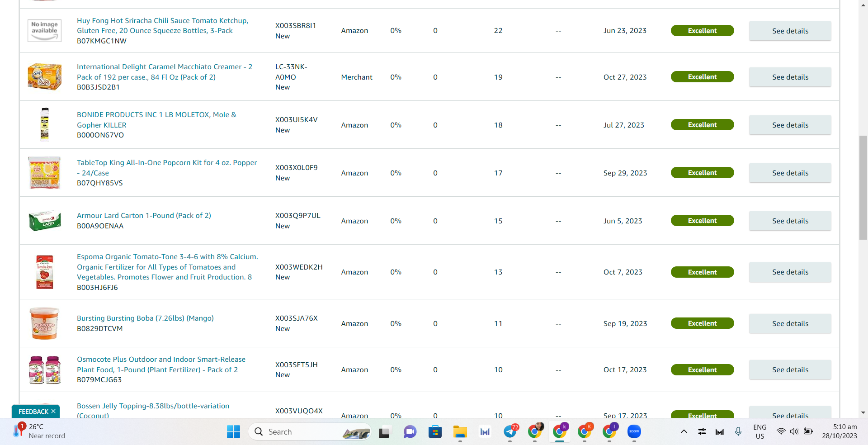This screenshot has width=868, height=445.
Task: Click the Bursting Boba tub thumbnail
Action: pos(44,323)
